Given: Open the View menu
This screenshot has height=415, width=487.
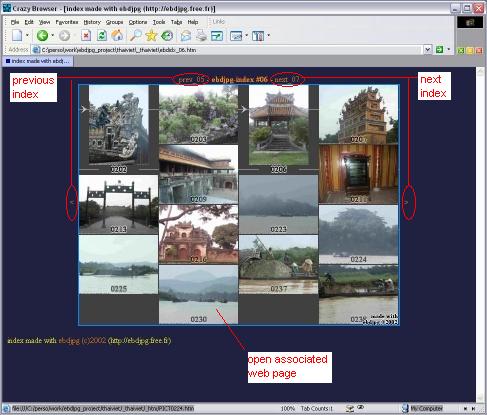Looking at the screenshot, I should coord(44,22).
